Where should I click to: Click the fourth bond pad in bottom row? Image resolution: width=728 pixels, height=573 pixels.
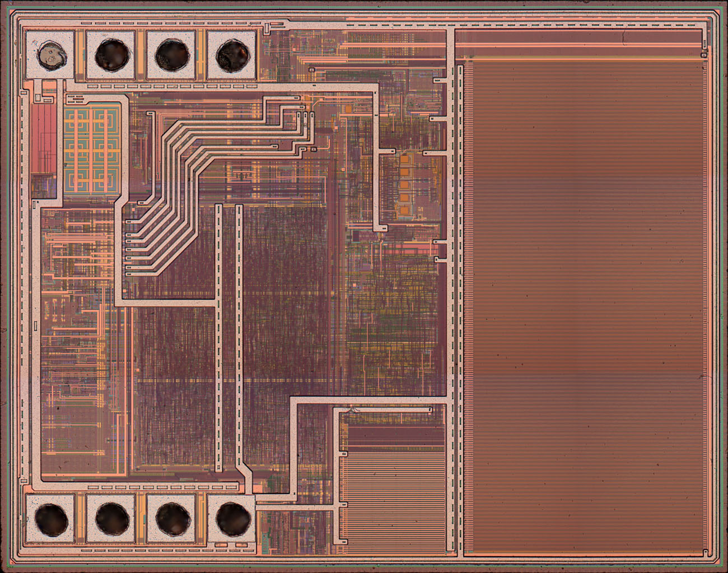pyautogui.click(x=231, y=519)
